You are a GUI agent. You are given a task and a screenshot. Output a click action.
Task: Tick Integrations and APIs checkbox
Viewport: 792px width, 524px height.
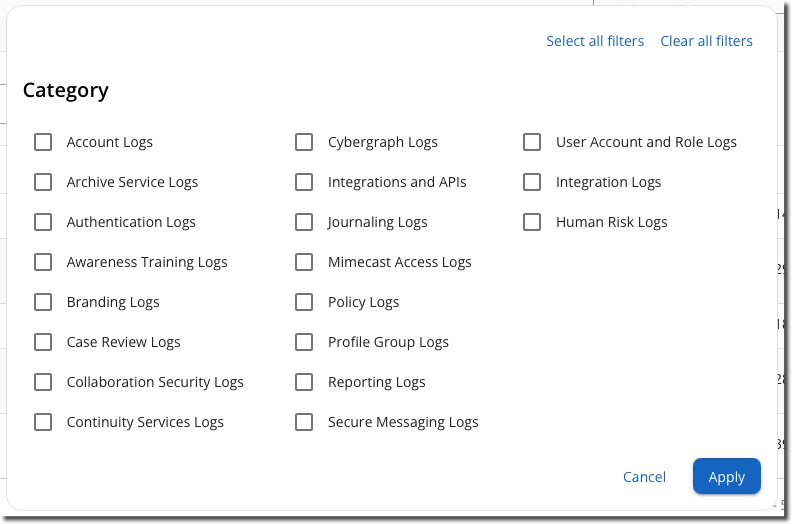click(304, 182)
